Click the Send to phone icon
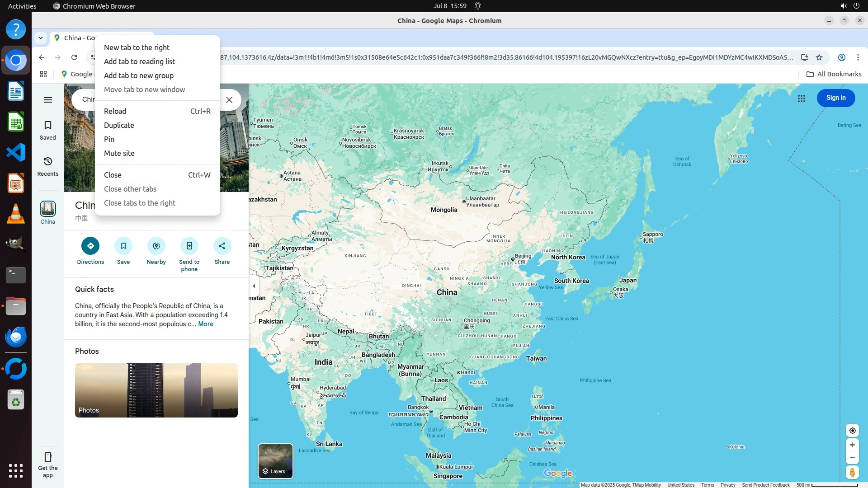The width and height of the screenshot is (868, 488). click(189, 246)
